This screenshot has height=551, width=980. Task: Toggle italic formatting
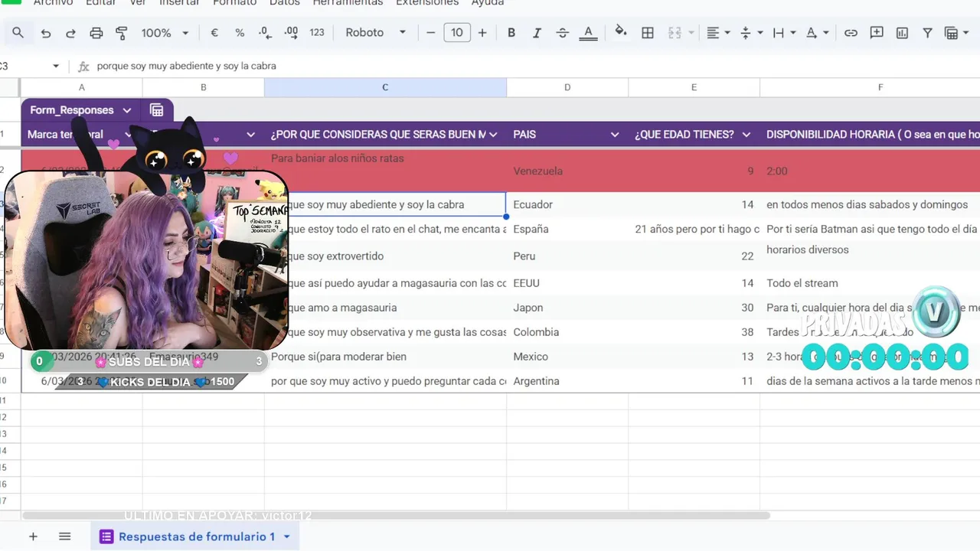click(537, 33)
